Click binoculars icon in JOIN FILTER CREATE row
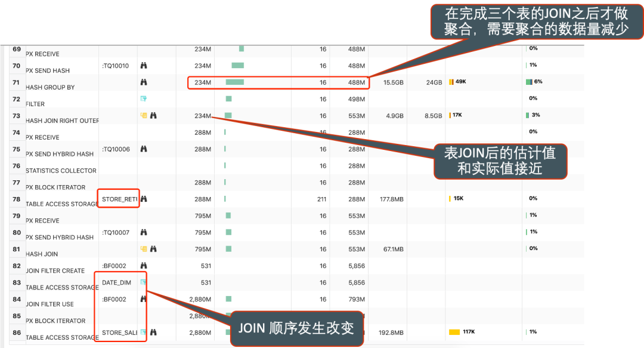Screen dimensions: 644x348 [144, 266]
